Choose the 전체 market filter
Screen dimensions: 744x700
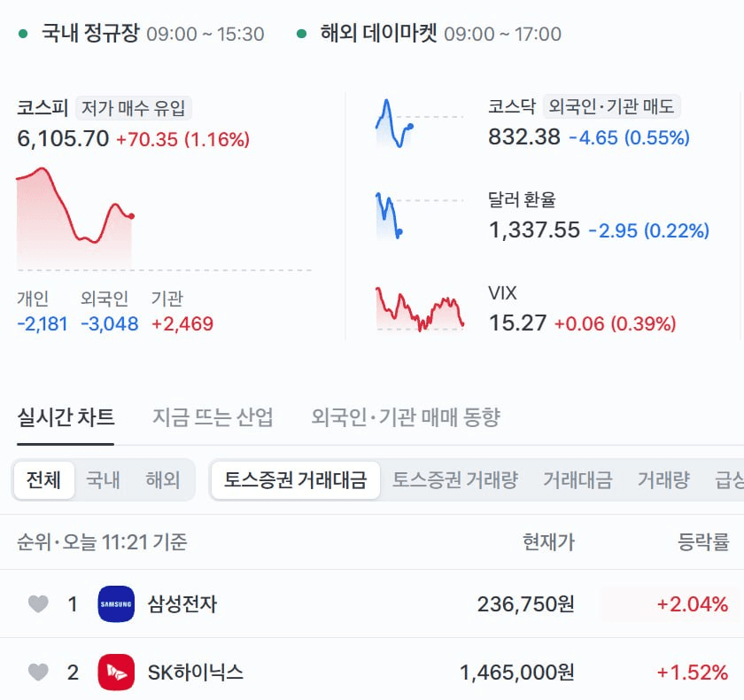[43, 479]
